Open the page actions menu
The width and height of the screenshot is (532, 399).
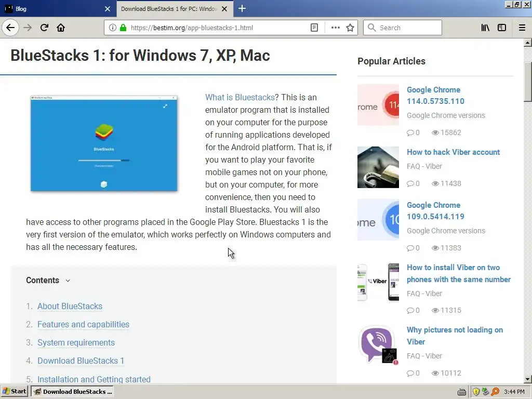335,28
